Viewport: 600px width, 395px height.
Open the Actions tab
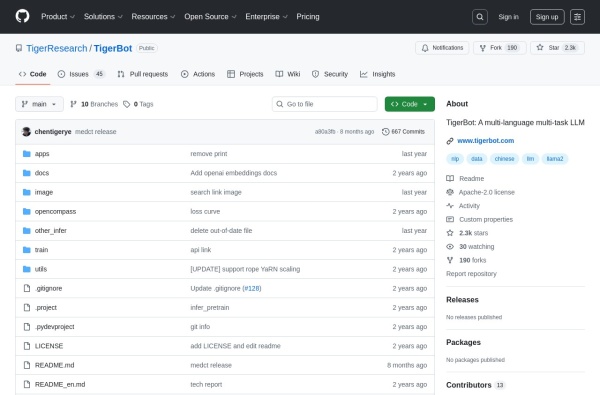click(198, 74)
